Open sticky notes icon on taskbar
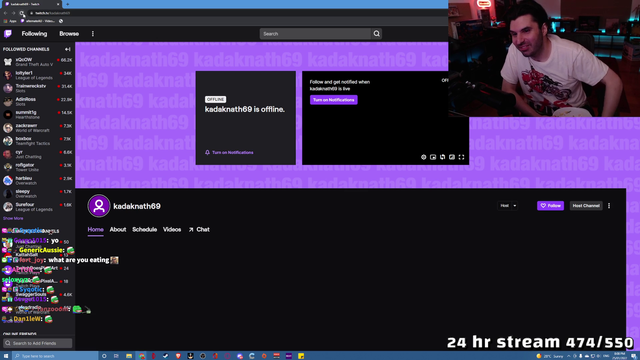 (x=301, y=356)
